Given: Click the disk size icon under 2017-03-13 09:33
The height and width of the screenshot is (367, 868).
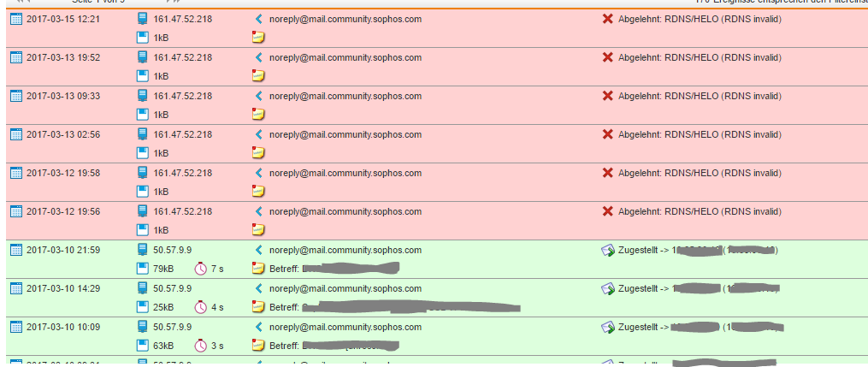Looking at the screenshot, I should 143,115.
